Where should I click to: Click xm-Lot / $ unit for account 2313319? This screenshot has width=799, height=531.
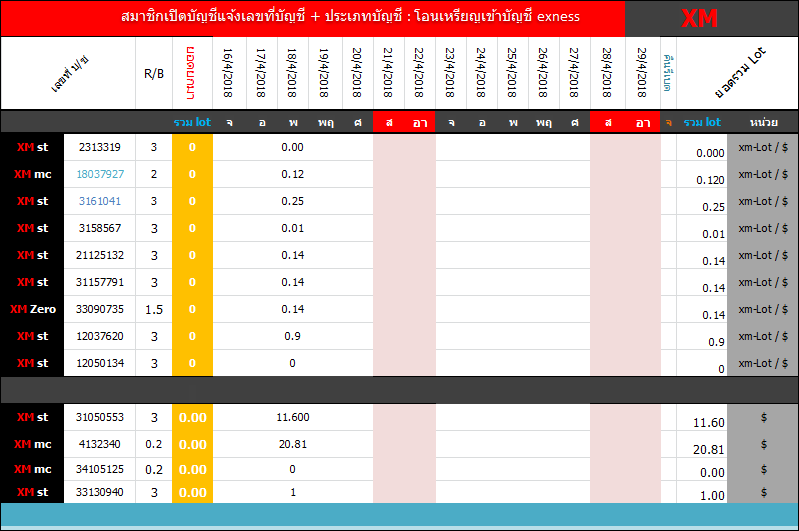[x=763, y=147]
